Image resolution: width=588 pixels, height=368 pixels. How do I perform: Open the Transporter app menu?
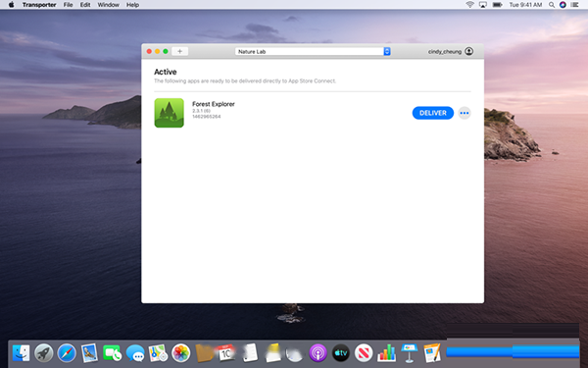pos(39,5)
